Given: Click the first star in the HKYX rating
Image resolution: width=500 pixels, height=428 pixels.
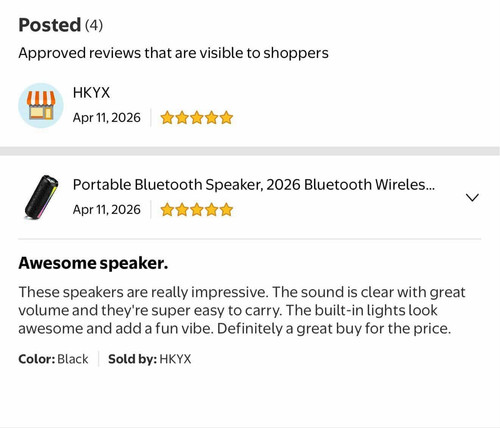Looking at the screenshot, I should point(167,118).
